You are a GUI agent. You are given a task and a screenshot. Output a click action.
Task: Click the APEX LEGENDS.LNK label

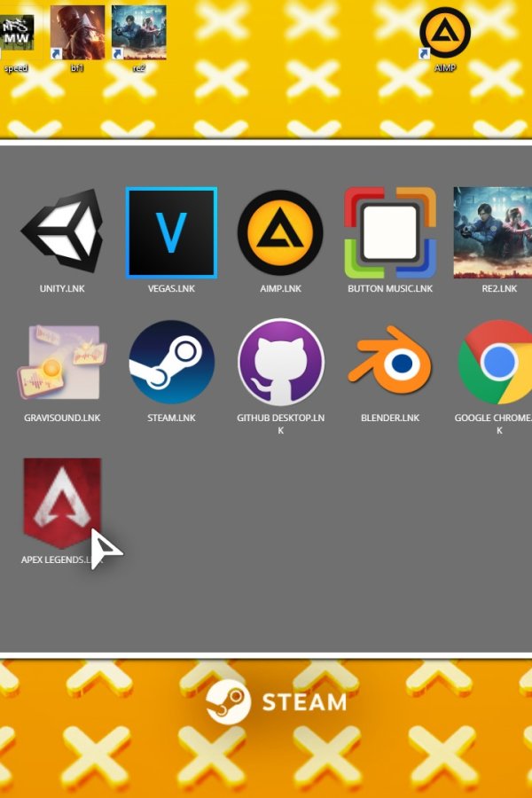62,559
